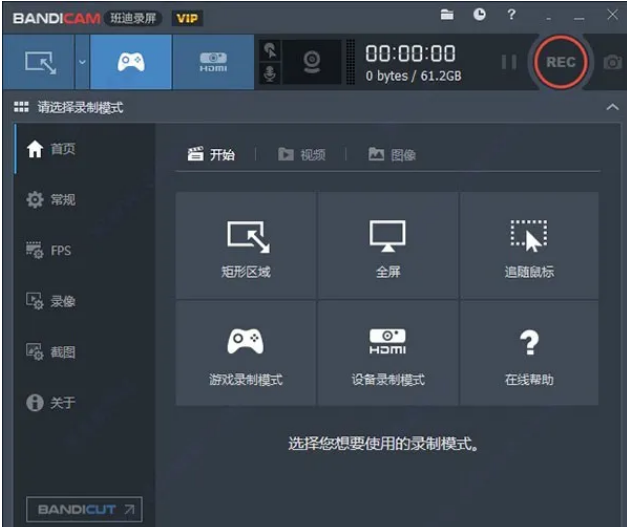
Task: Click the VIP badge
Action: coord(187,18)
